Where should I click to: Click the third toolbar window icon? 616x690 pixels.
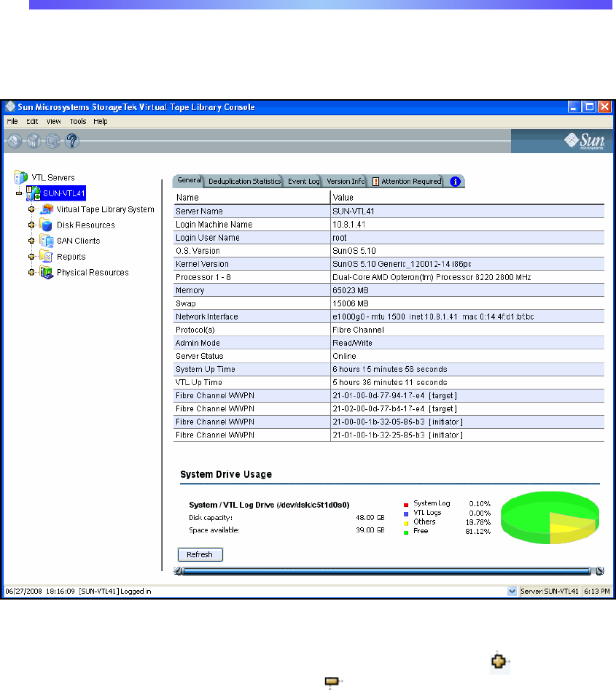coord(52,142)
